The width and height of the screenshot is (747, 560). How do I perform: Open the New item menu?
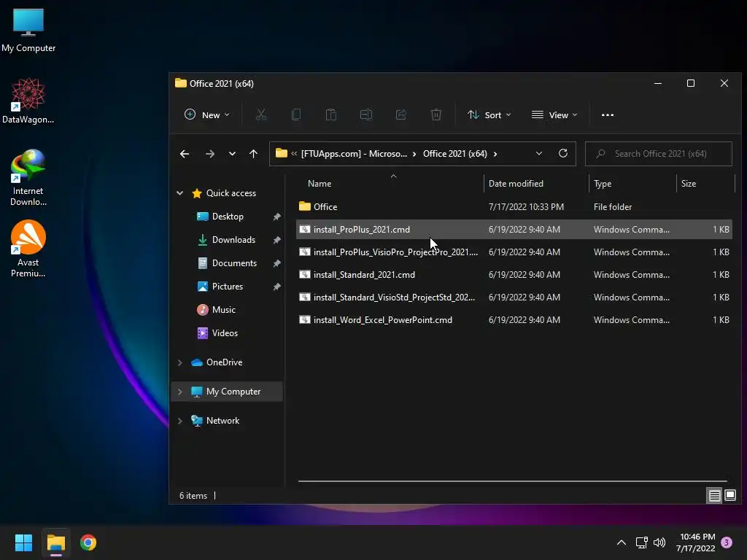206,114
